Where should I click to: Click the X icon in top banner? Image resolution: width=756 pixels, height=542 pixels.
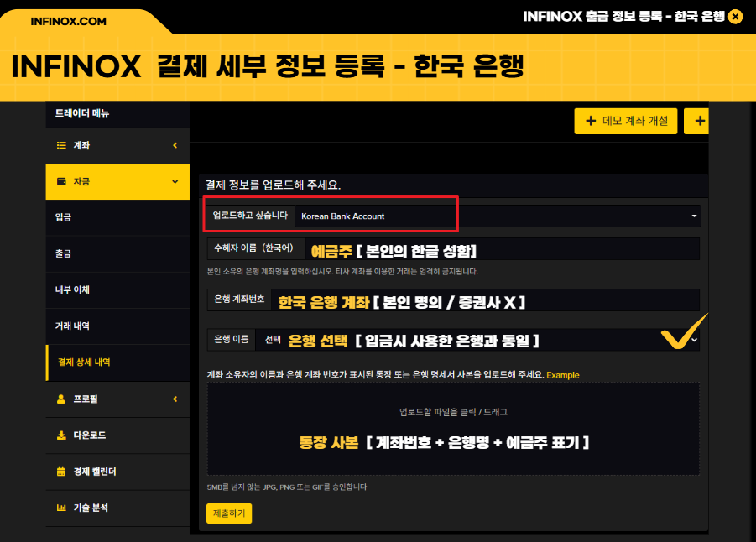click(x=735, y=17)
